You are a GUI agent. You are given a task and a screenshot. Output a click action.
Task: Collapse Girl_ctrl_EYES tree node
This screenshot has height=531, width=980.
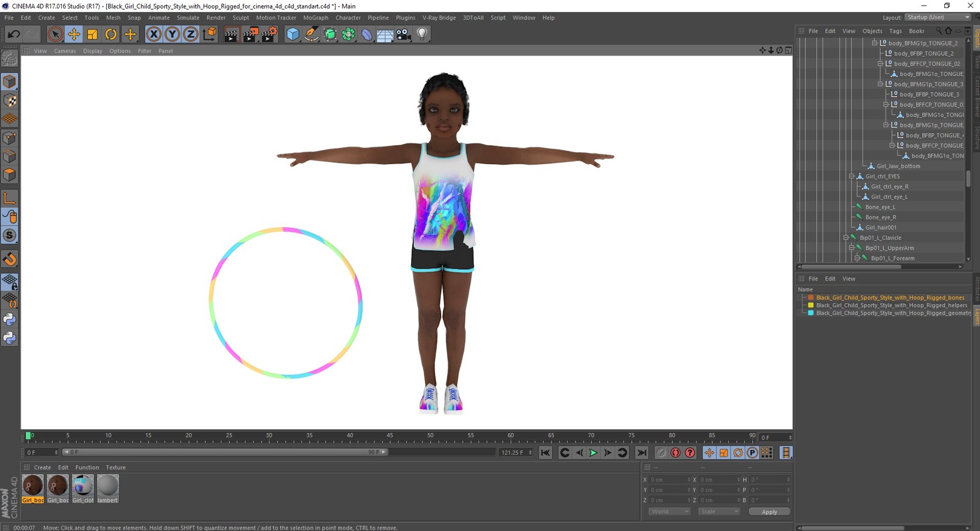[x=851, y=176]
